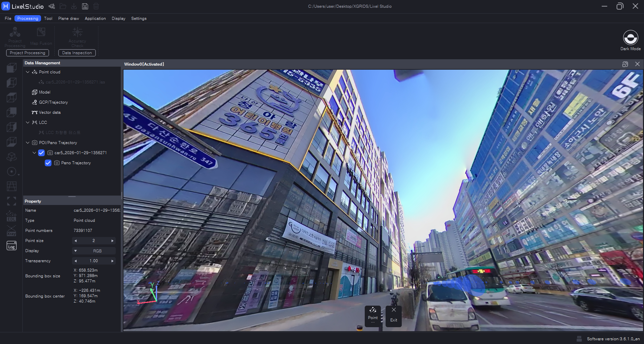Collapse the Point cloud tree node
The width and height of the screenshot is (644, 344).
pos(28,72)
